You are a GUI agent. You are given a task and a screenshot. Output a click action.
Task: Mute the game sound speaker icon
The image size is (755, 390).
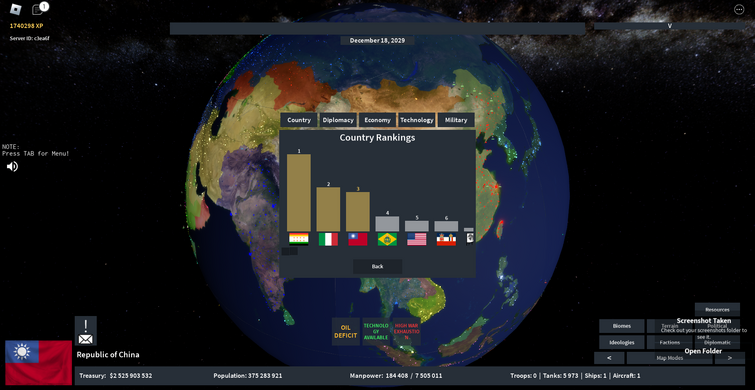13,167
